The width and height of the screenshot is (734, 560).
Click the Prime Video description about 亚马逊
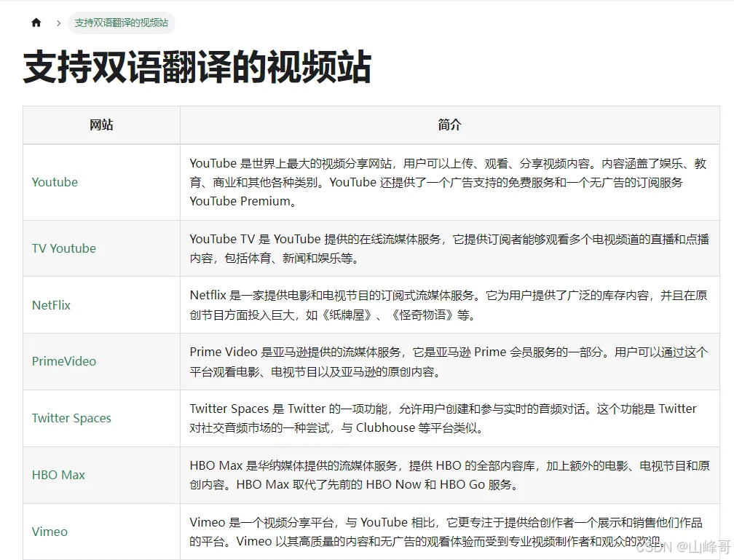(449, 362)
